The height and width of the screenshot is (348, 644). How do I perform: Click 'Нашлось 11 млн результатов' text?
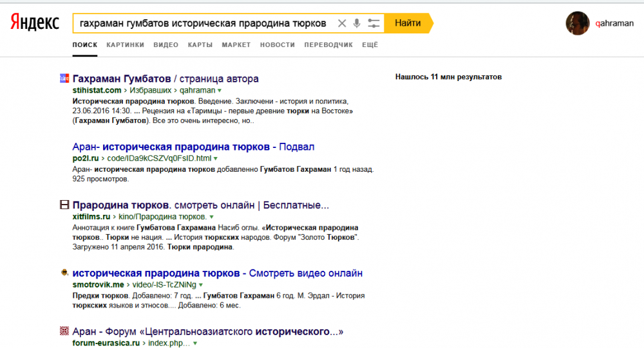coord(448,77)
